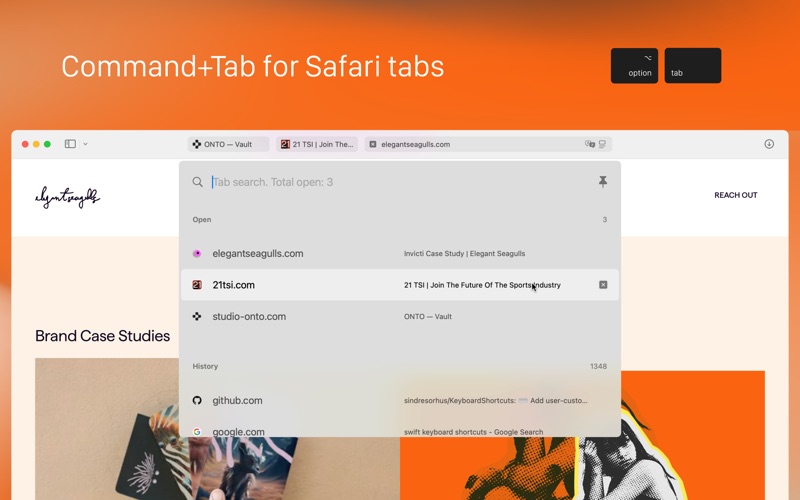The image size is (800, 500).
Task: Click the github favicon in History list
Action: click(197, 401)
